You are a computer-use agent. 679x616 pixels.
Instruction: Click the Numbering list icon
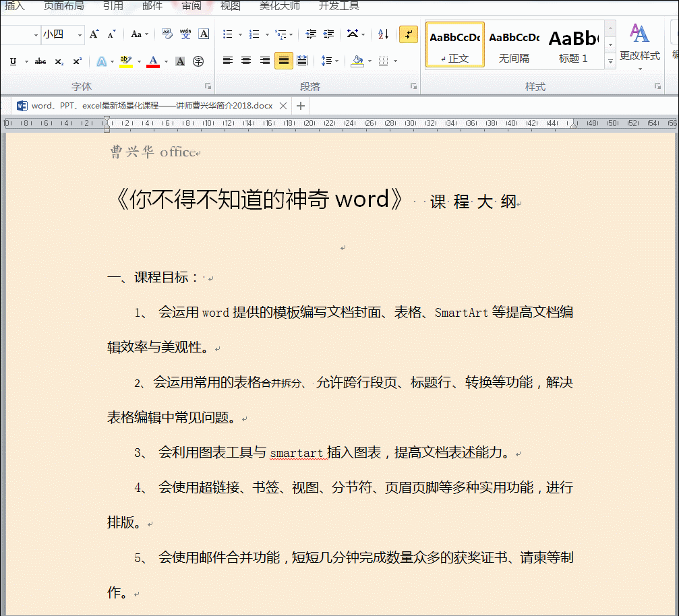254,34
